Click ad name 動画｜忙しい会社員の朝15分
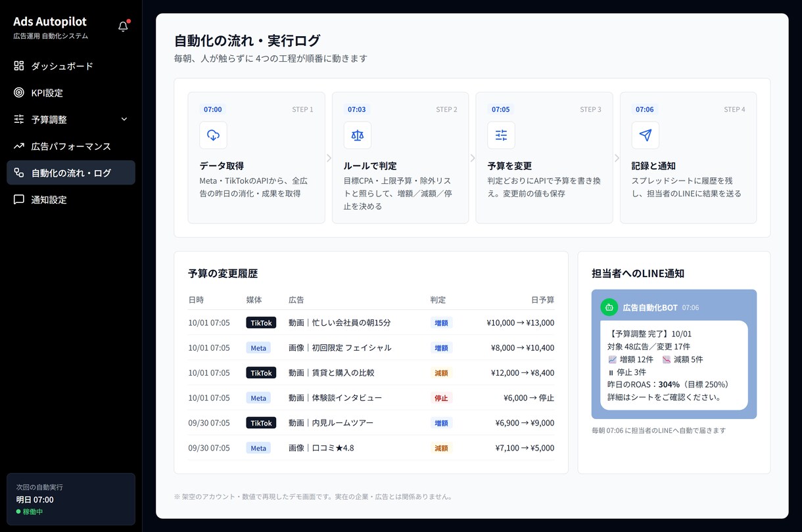802x532 pixels. [x=339, y=322]
